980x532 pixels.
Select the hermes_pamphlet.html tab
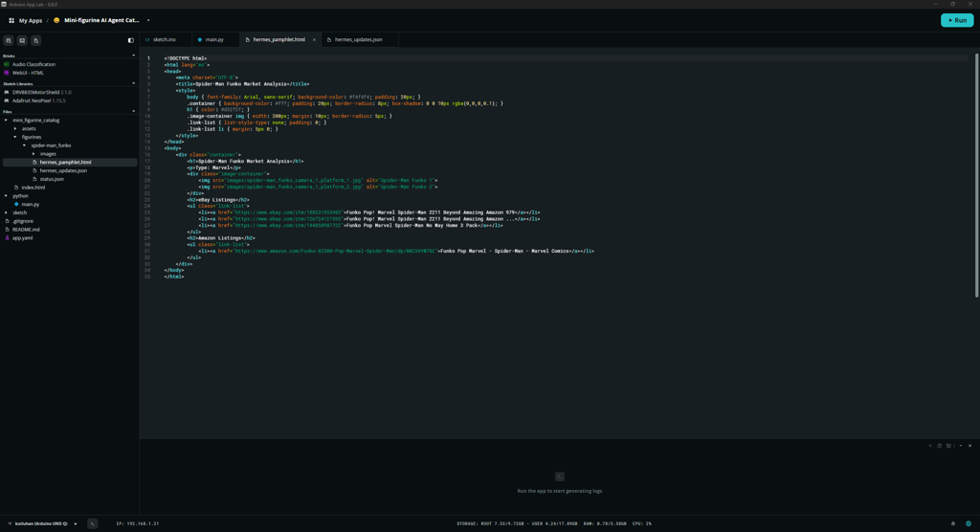point(278,39)
